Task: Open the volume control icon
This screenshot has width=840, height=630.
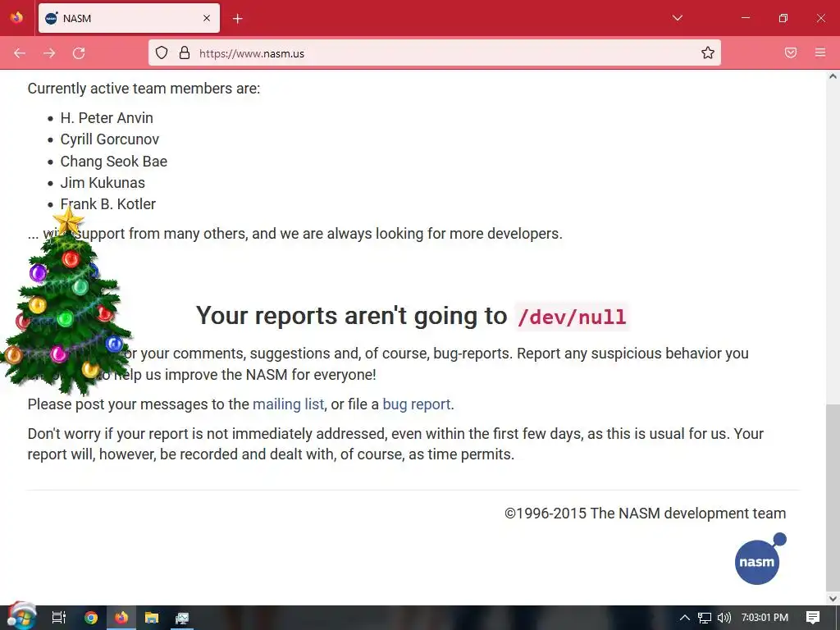Action: click(724, 618)
